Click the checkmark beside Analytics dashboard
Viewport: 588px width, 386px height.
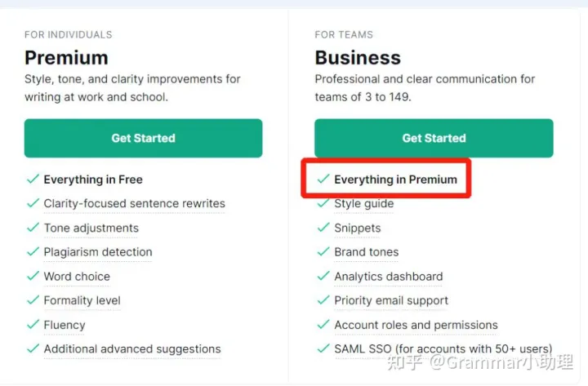click(x=323, y=277)
